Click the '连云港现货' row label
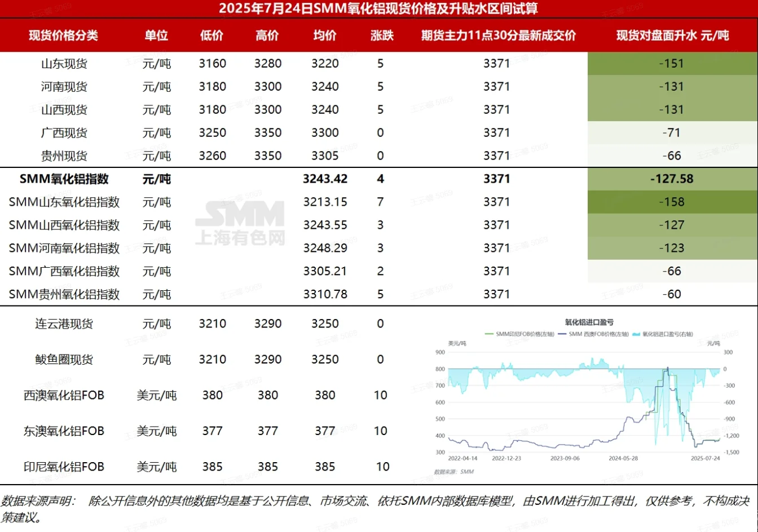This screenshot has height=532, width=758. click(64, 324)
